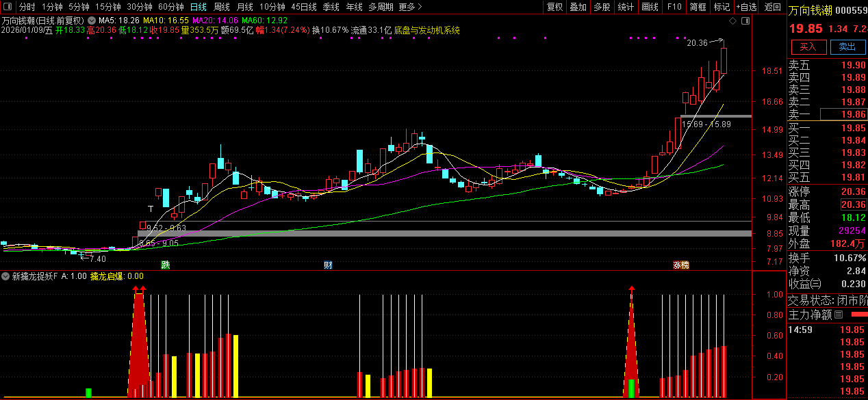Click the 买五 price 19.81
The width and height of the screenshot is (868, 400).
tap(854, 177)
